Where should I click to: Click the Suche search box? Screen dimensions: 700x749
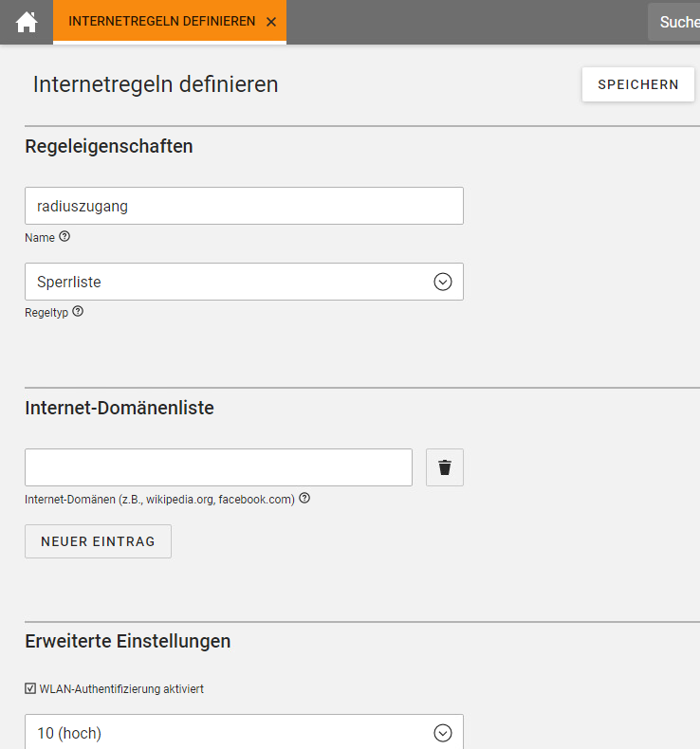pos(674,22)
